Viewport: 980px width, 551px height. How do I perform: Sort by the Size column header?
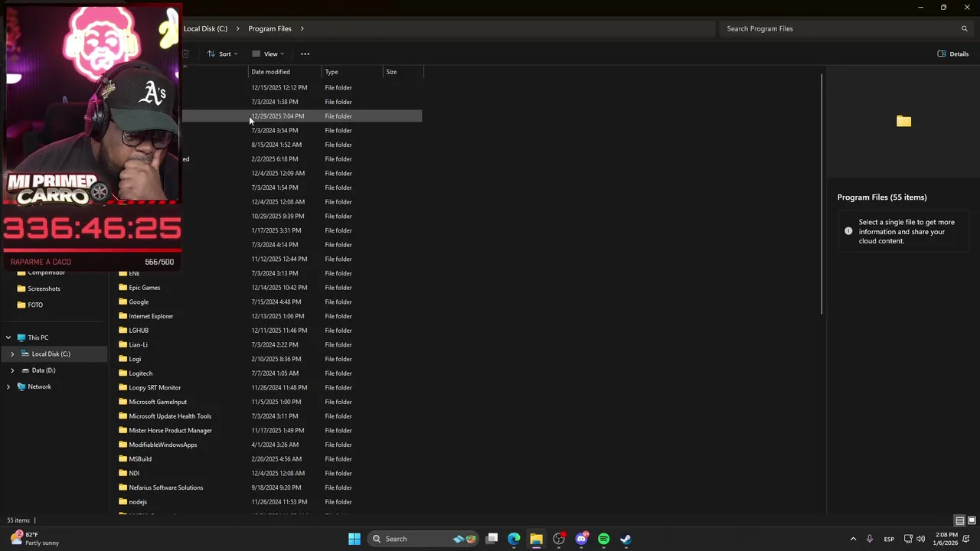click(391, 72)
